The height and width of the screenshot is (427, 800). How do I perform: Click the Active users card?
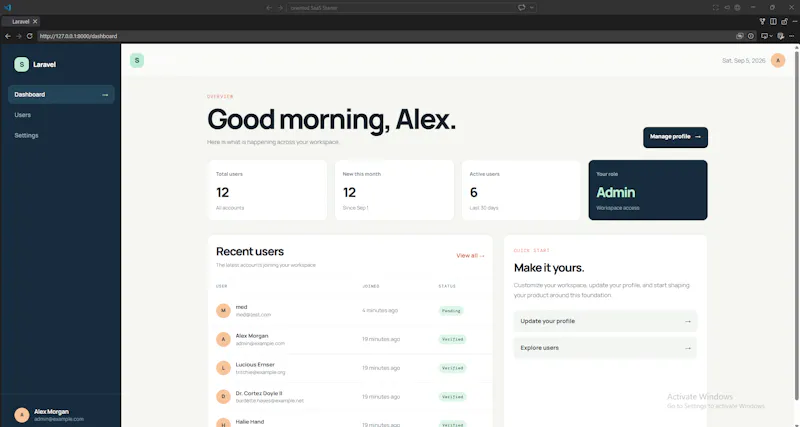tap(521, 190)
